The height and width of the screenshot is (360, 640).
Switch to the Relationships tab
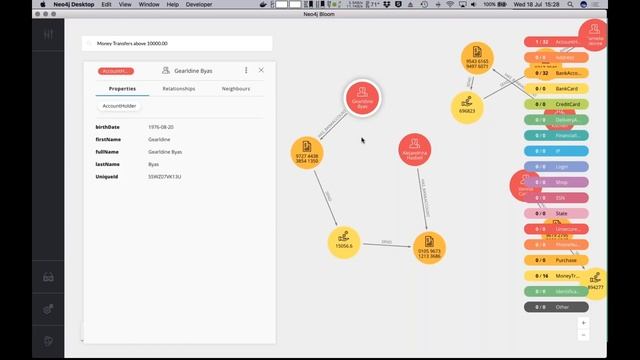click(x=179, y=89)
